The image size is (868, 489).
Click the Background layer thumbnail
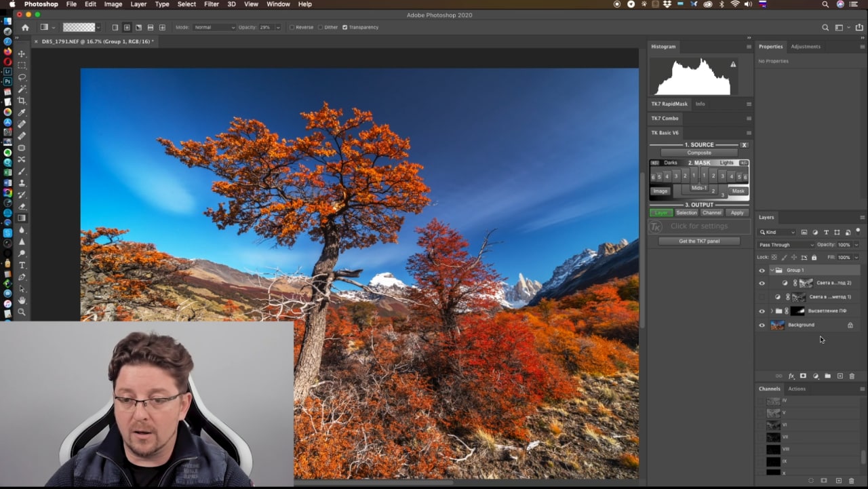(777, 326)
